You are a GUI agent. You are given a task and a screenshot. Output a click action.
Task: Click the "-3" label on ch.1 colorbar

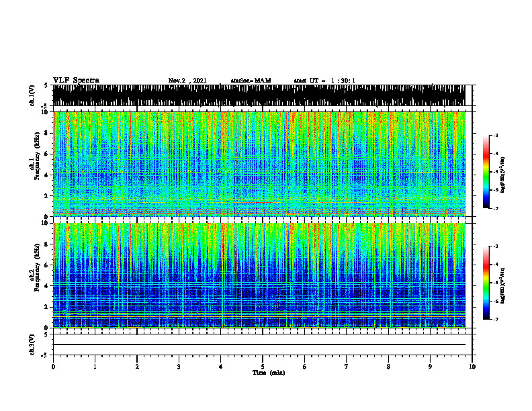[496, 135]
